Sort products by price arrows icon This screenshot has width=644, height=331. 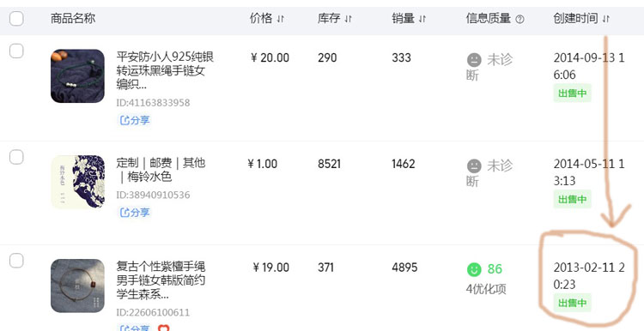(x=281, y=19)
